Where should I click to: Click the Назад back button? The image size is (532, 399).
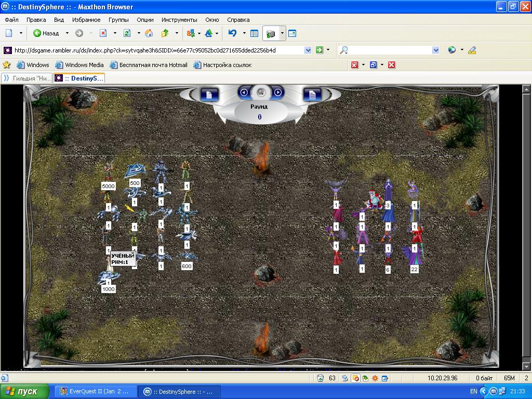pyautogui.click(x=46, y=33)
